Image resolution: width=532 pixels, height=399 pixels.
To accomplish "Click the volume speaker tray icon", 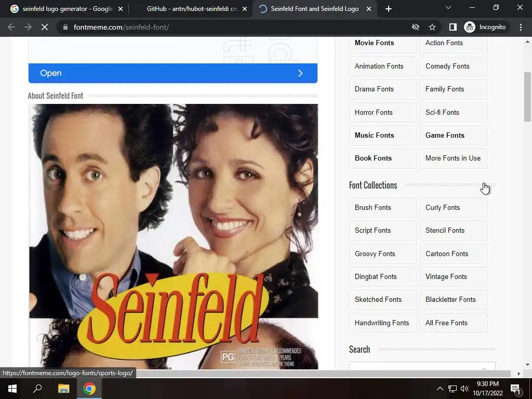I will click(x=464, y=389).
